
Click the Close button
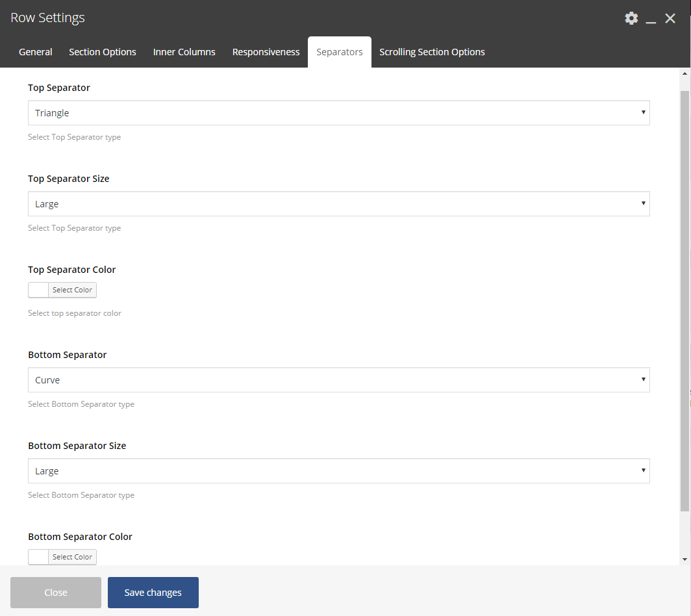click(x=56, y=592)
